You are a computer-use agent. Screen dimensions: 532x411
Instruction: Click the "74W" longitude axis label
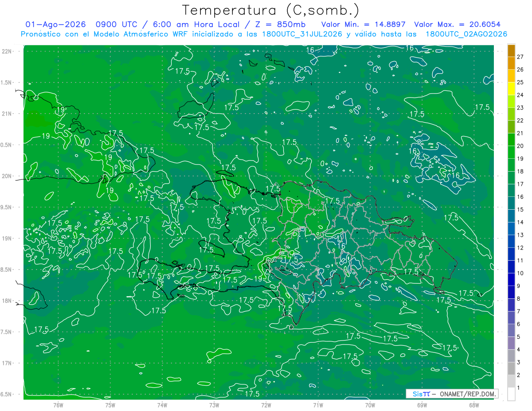[162, 405]
